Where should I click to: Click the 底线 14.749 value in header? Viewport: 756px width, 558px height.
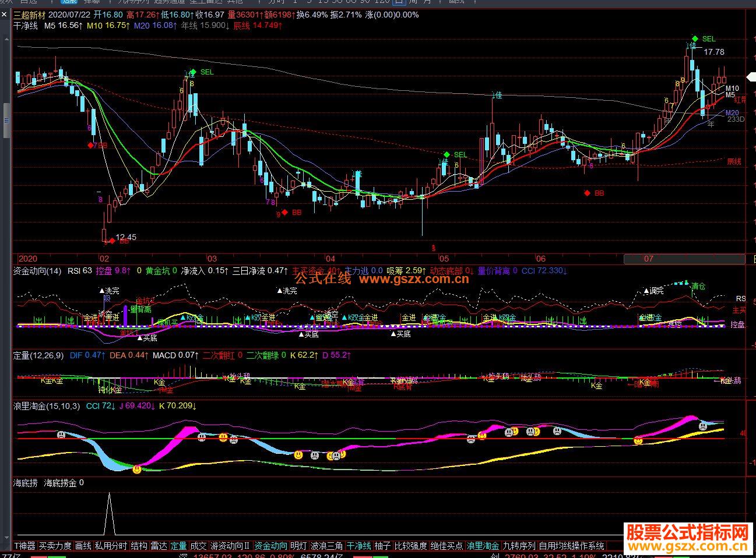[257, 26]
